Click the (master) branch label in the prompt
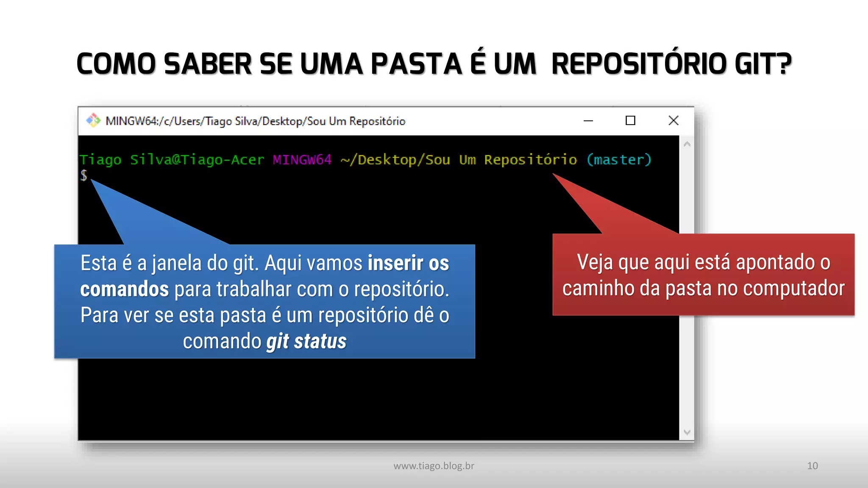 pyautogui.click(x=619, y=160)
